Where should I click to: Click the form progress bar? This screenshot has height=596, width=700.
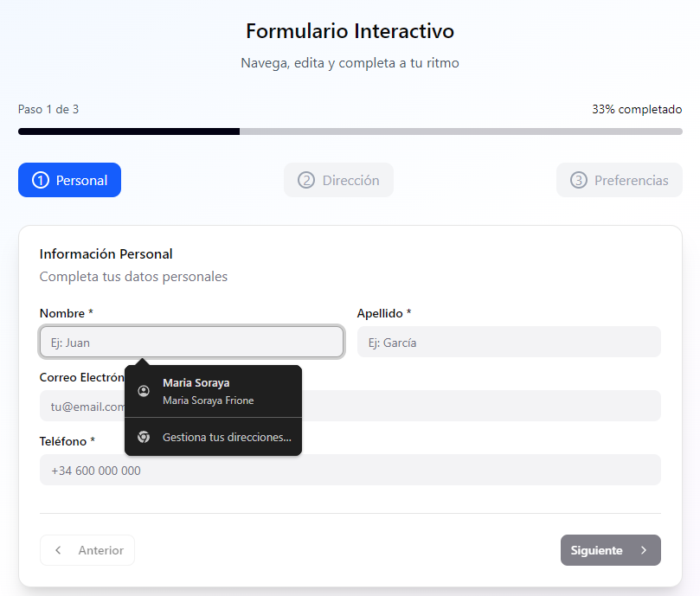coord(350,131)
